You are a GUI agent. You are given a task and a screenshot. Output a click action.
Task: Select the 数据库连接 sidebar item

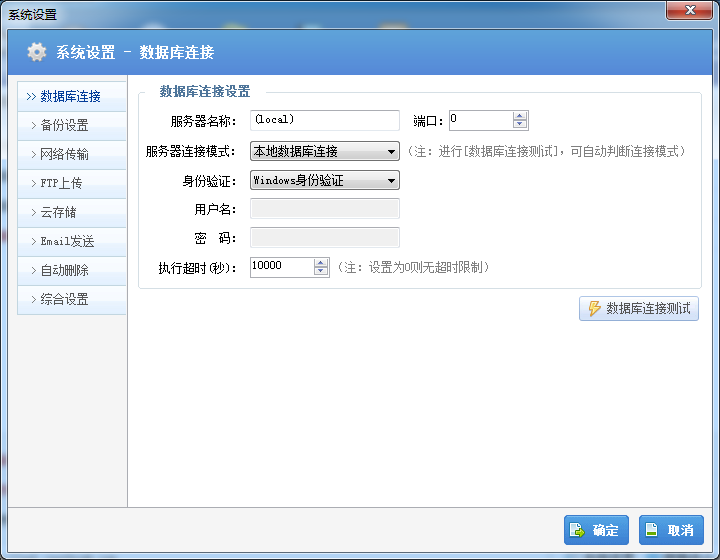point(71,97)
